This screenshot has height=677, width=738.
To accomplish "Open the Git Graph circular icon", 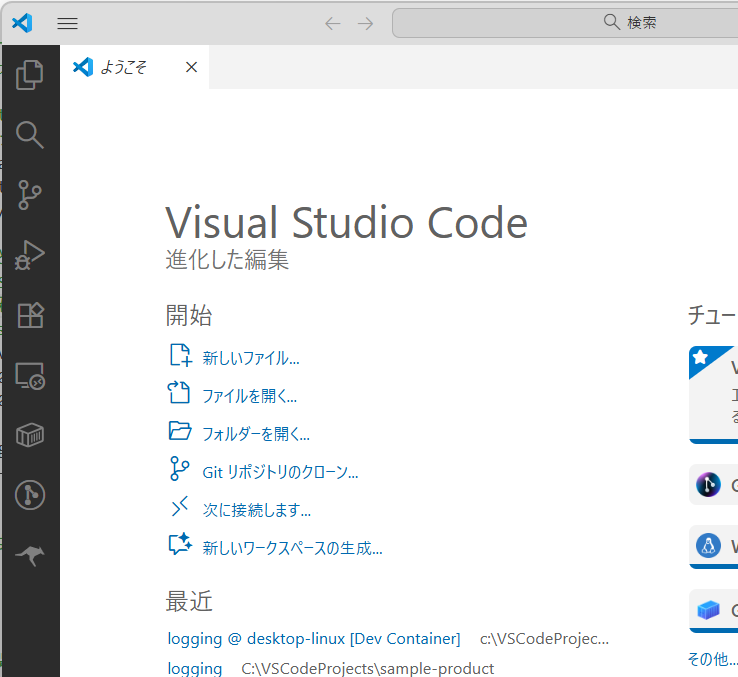I will coord(30,495).
